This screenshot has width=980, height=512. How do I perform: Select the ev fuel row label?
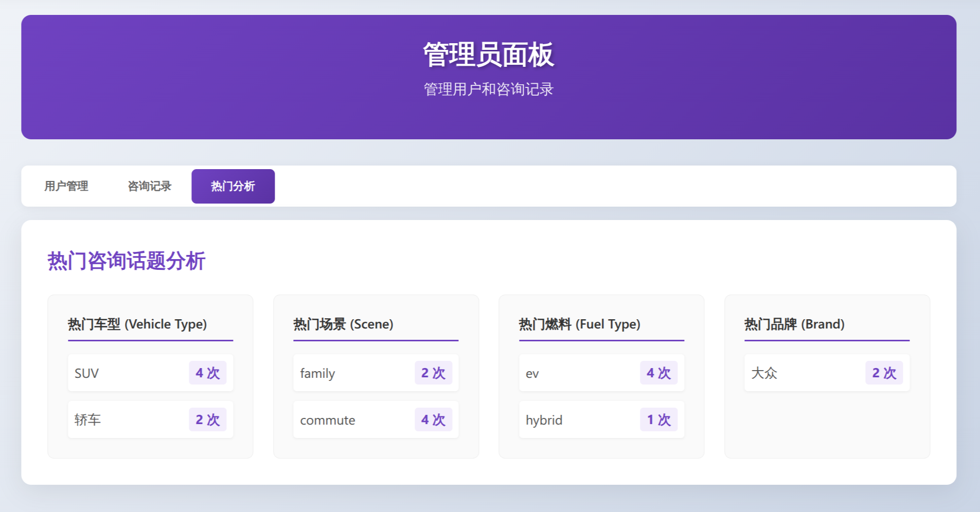(532, 374)
